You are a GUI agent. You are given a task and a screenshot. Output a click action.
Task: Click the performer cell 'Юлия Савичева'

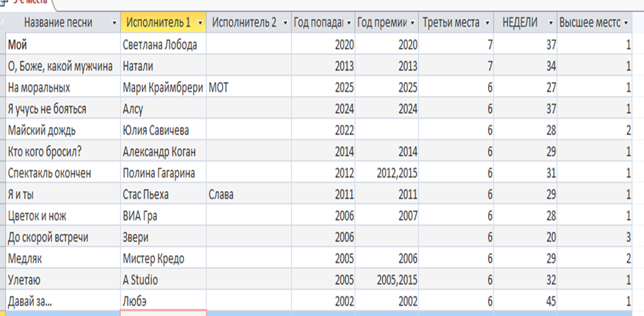coord(164,130)
